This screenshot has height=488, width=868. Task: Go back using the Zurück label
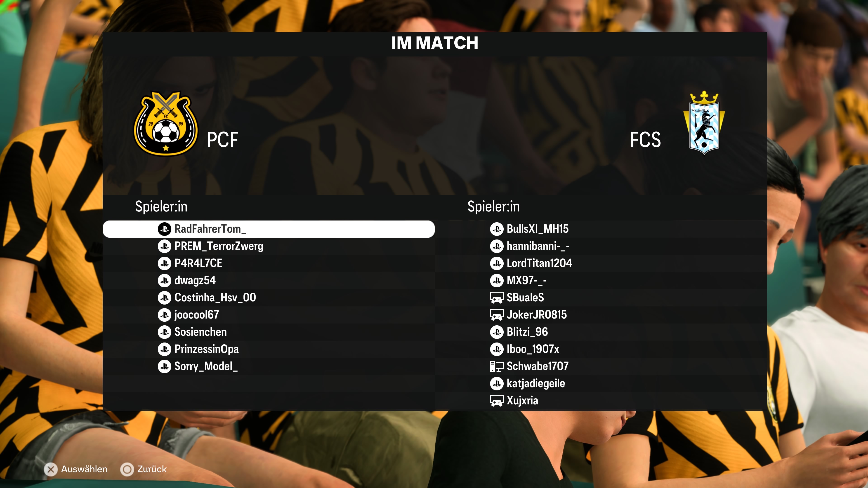[x=152, y=469]
